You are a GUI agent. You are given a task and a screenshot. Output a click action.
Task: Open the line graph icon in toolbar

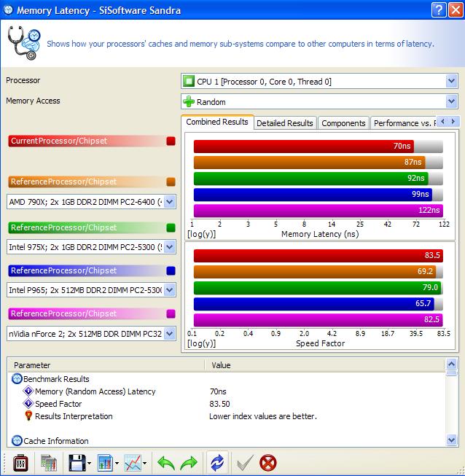pyautogui.click(x=133, y=464)
